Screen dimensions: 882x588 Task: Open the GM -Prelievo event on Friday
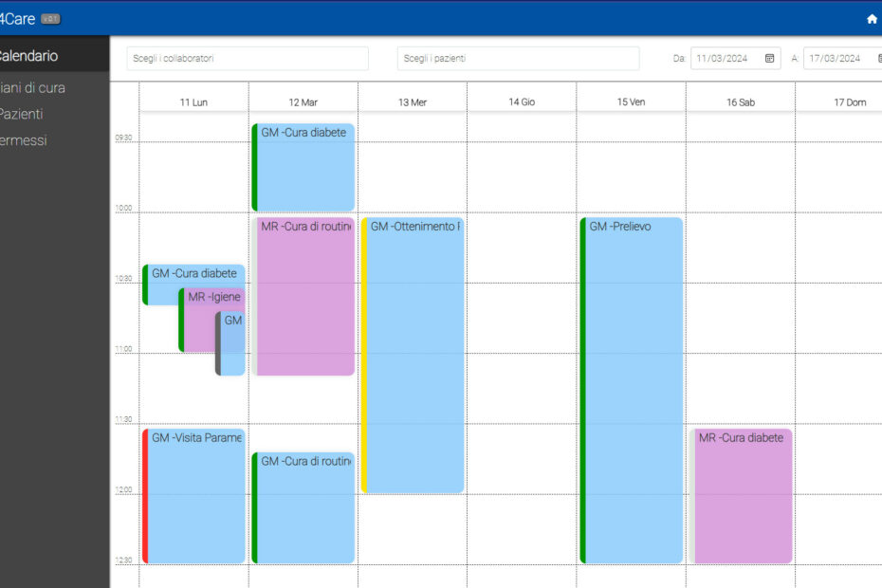631,390
